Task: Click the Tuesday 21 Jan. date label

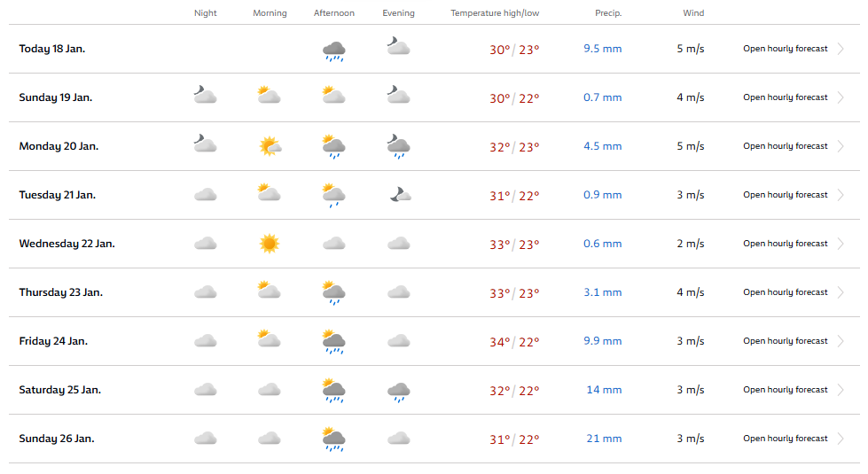Action: 57,195
